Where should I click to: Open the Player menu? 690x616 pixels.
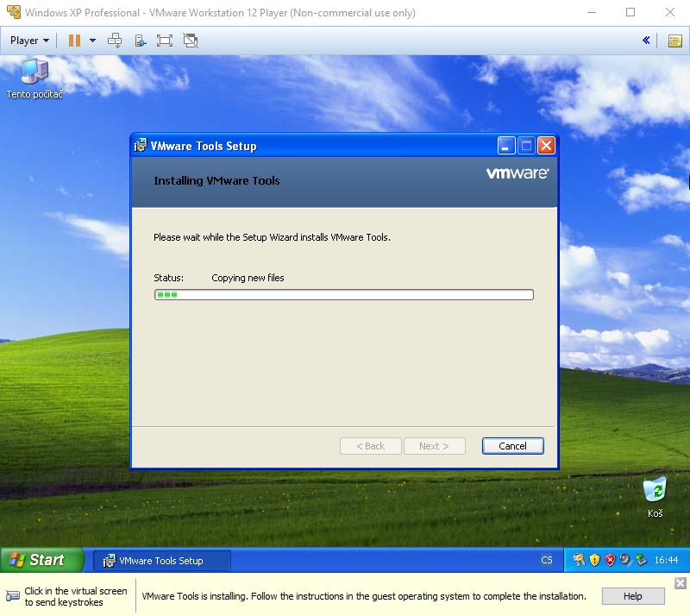[29, 41]
